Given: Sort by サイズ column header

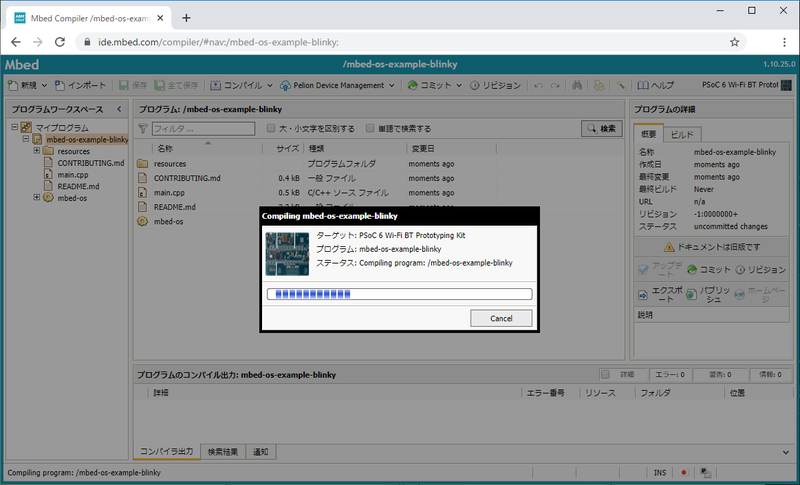Looking at the screenshot, I should pos(283,148).
